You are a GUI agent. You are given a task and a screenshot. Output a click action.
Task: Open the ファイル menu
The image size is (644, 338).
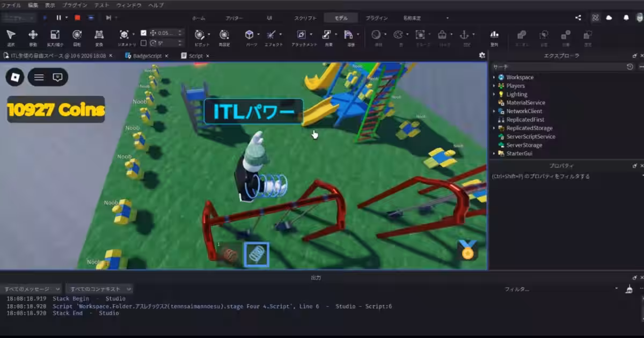coord(11,5)
